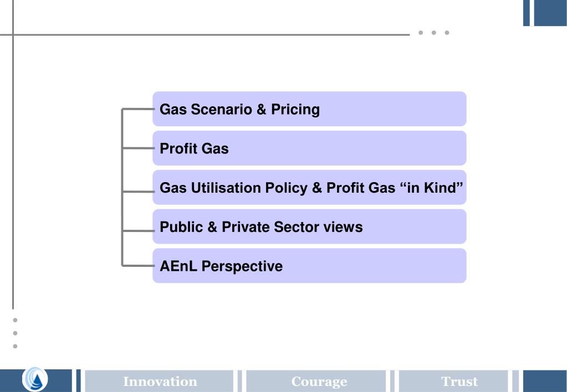Viewport: 567px width, 392px height.
Task: Click the dark blue block at bottom right
Action: [545, 381]
